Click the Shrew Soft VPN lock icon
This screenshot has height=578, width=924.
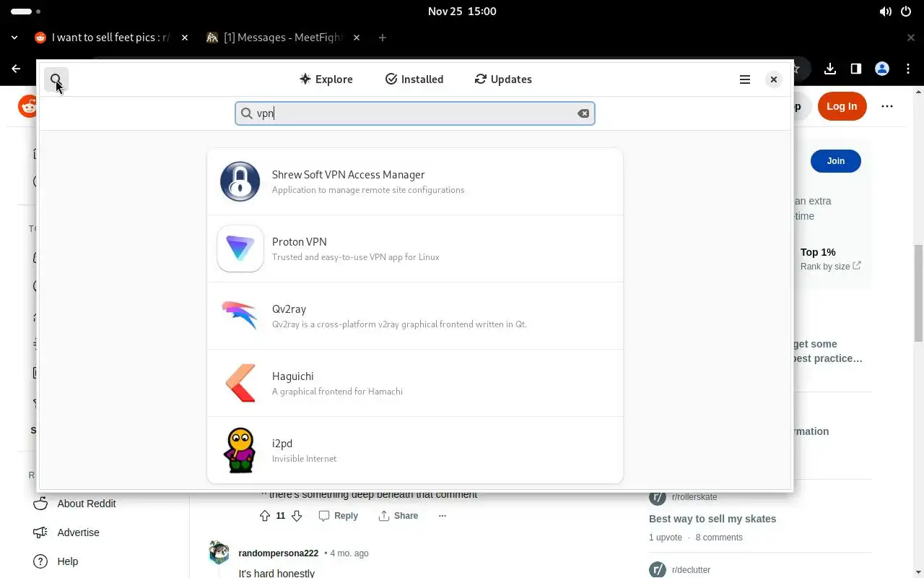(240, 181)
